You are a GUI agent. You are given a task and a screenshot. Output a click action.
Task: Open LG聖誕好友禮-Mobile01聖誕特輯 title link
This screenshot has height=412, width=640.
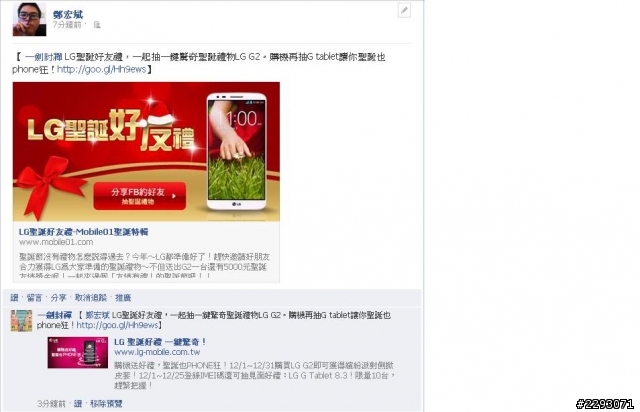pos(83,232)
